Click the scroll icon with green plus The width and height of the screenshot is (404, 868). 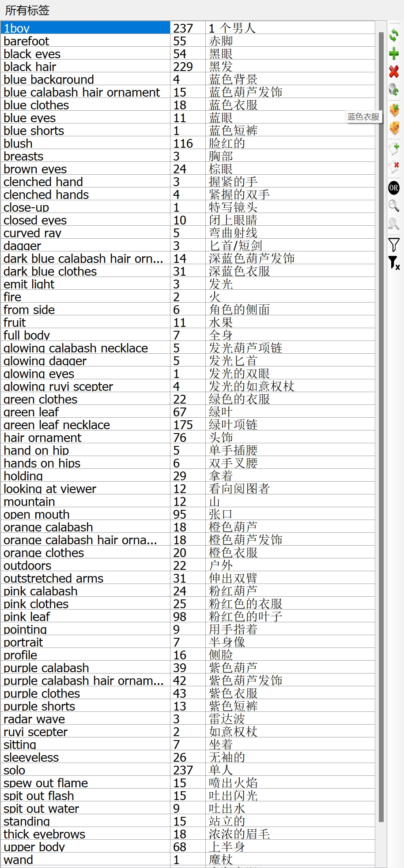[394, 148]
